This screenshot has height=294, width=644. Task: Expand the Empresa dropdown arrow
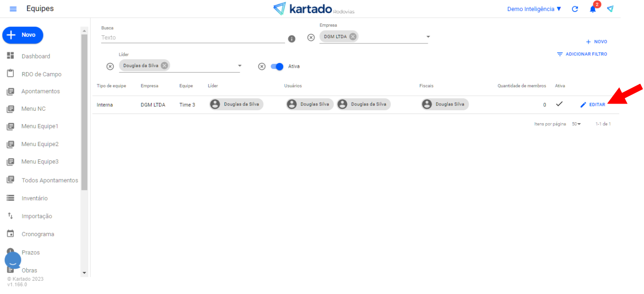(428, 37)
